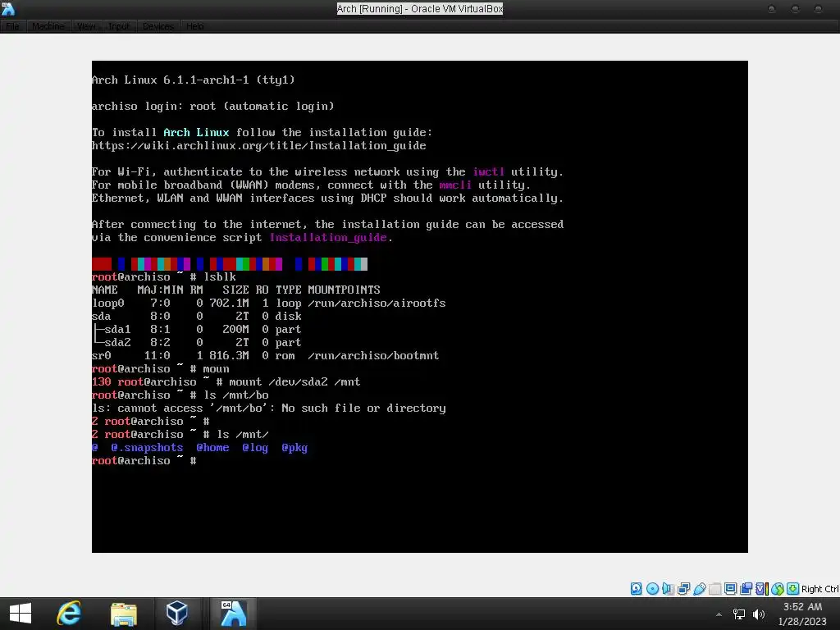Show hidden system tray icons
Viewport: 840px width, 630px height.
[719, 614]
